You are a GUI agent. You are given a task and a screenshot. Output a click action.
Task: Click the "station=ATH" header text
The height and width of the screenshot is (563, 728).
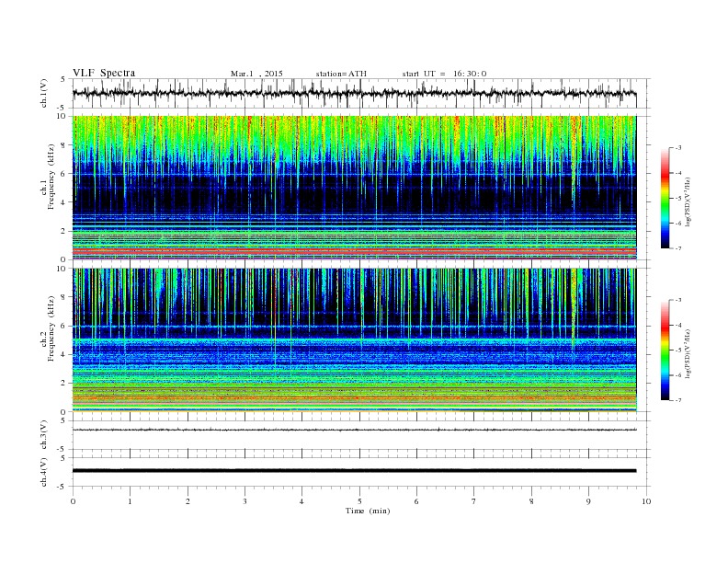341,74
